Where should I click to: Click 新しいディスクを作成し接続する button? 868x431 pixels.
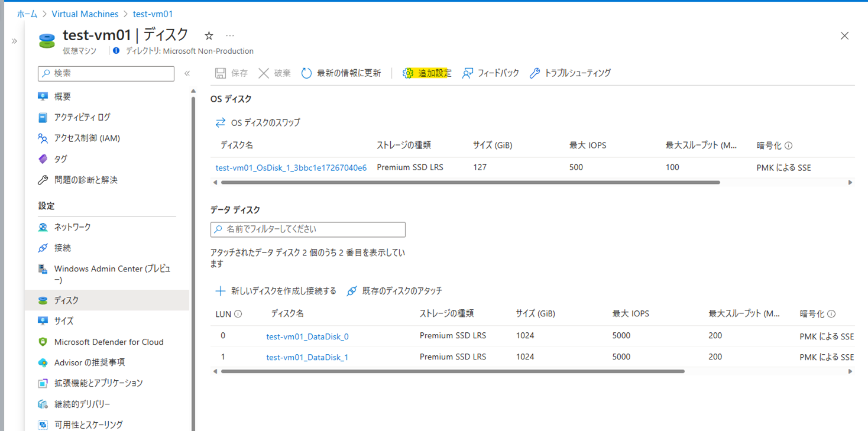pyautogui.click(x=276, y=291)
